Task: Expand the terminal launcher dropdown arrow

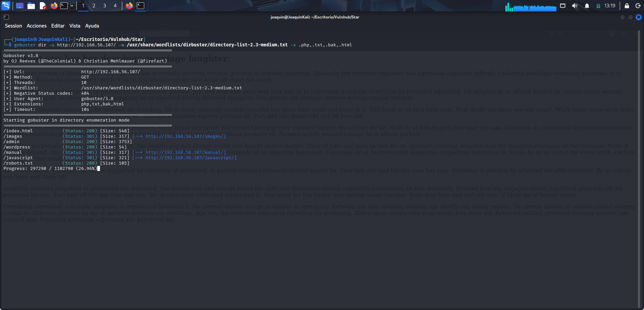Action: (x=71, y=6)
